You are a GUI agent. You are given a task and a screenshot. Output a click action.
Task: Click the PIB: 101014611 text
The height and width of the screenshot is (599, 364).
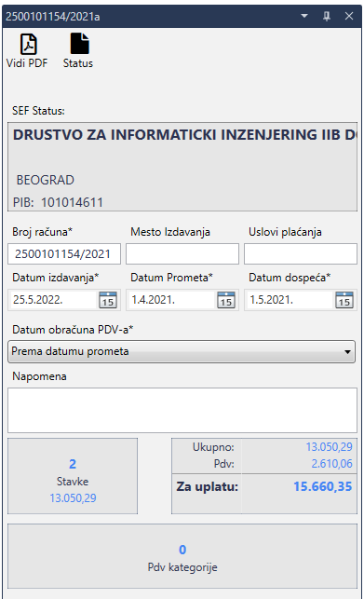tap(58, 202)
